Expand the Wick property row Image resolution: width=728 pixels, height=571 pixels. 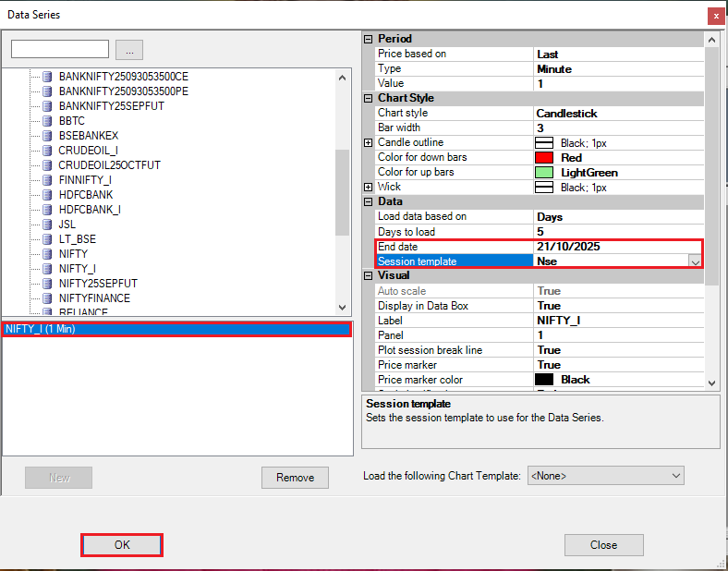[x=369, y=188]
